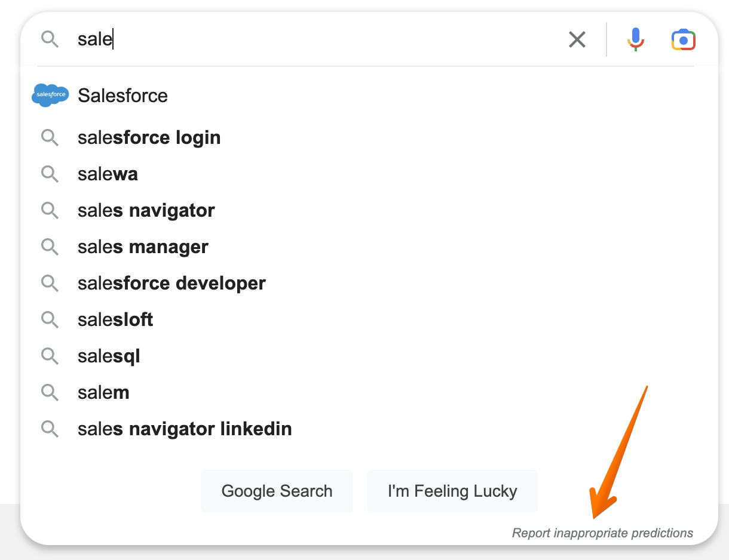Select the salesforce login suggestion

tap(148, 137)
